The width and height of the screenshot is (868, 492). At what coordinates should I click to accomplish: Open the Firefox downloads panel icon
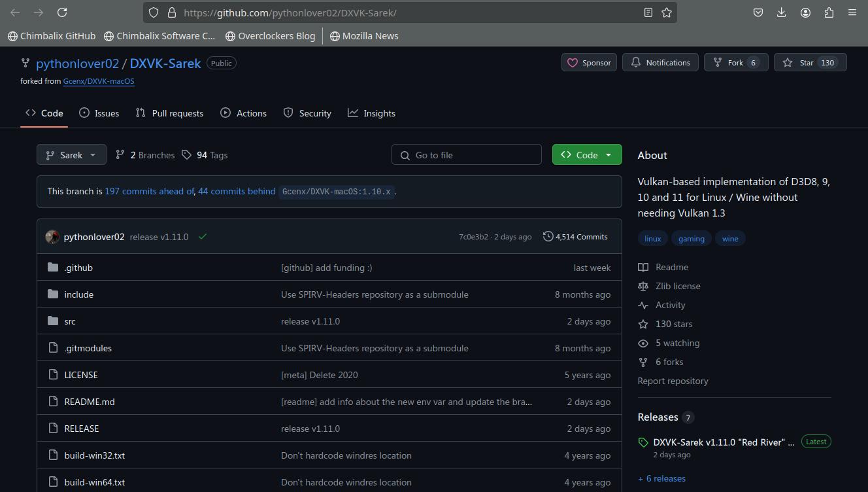point(781,12)
